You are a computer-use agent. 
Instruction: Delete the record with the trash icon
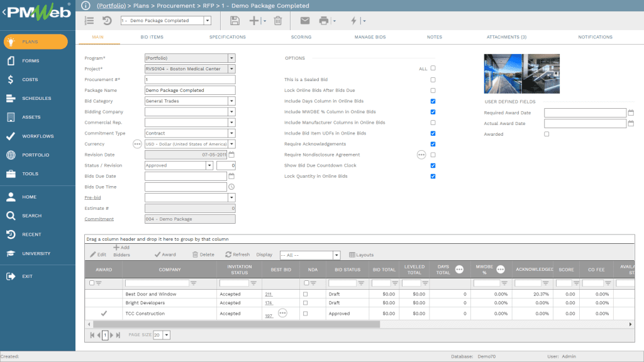(x=278, y=21)
